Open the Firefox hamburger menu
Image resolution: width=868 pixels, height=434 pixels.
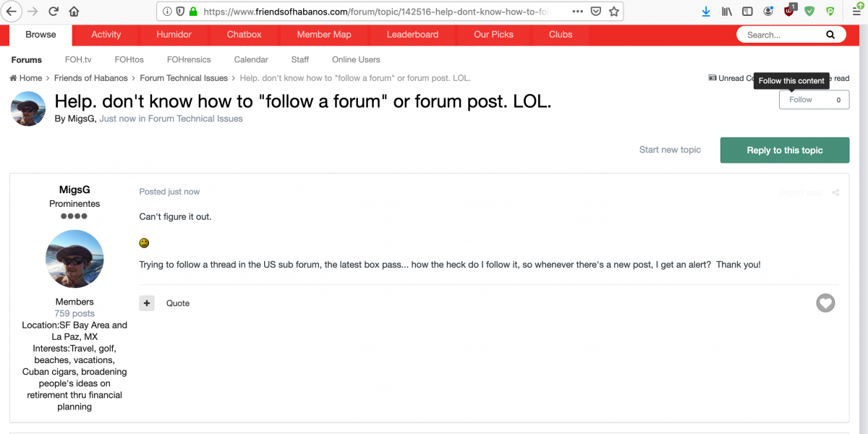(x=856, y=12)
